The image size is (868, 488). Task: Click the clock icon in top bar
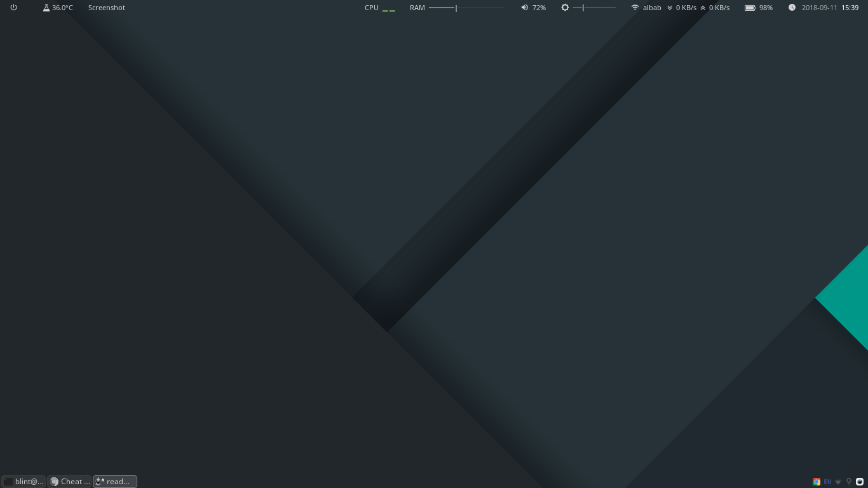(x=792, y=8)
